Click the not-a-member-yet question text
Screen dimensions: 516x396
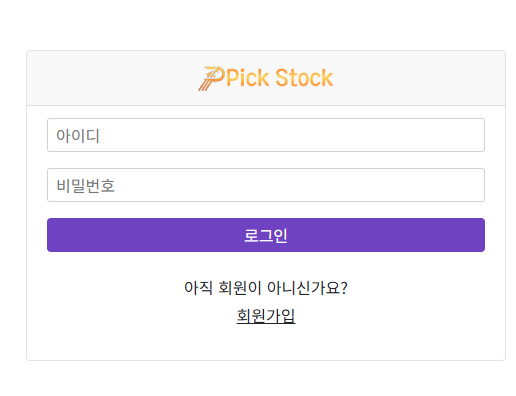tap(266, 288)
